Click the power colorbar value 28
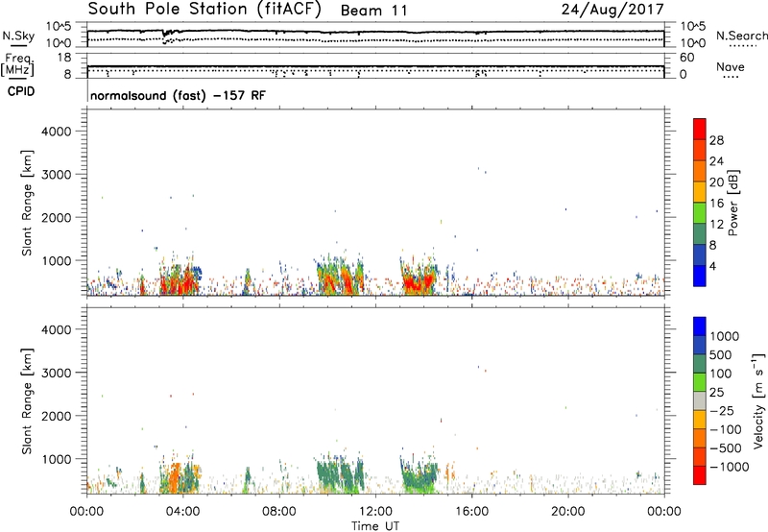 click(x=716, y=140)
